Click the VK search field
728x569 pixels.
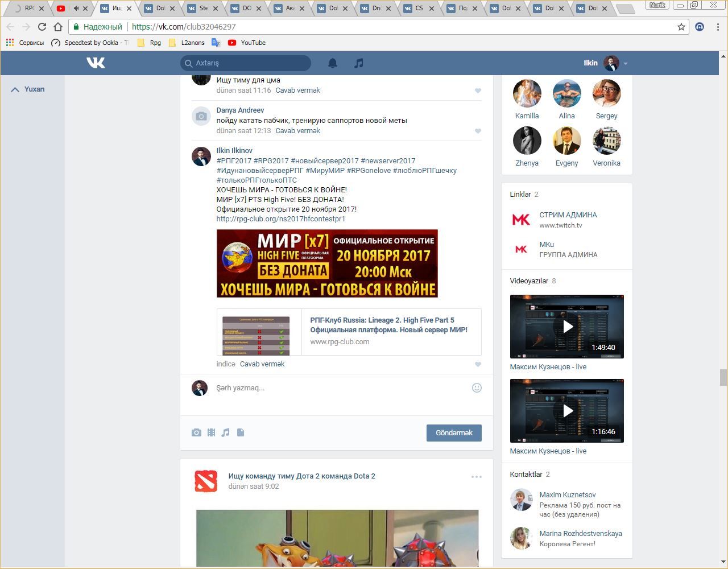246,63
